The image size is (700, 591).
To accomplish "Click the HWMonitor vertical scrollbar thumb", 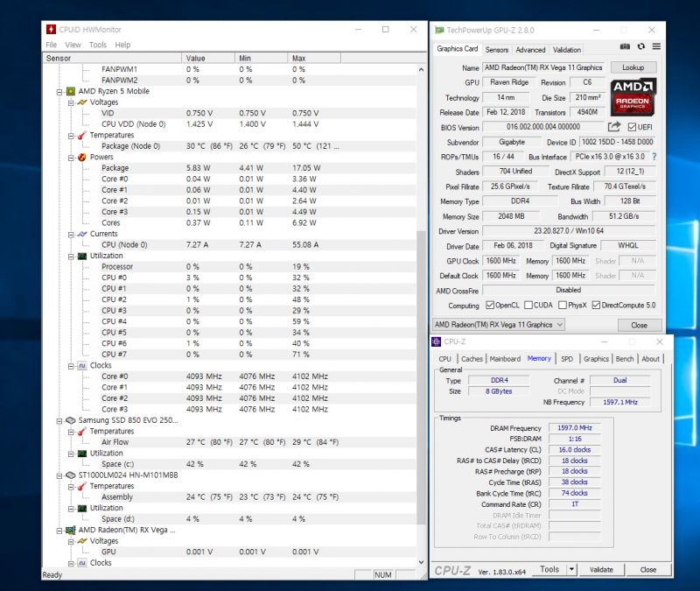I will [421, 377].
